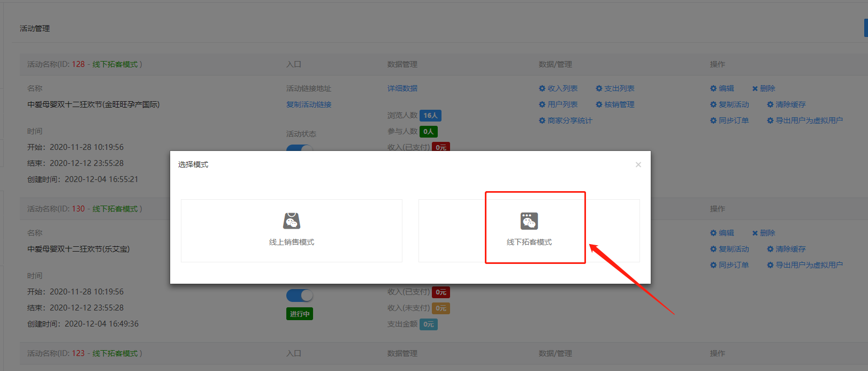Screen dimensions: 868x371
Task: Click the ID 123 activity header
Action: (x=85, y=353)
